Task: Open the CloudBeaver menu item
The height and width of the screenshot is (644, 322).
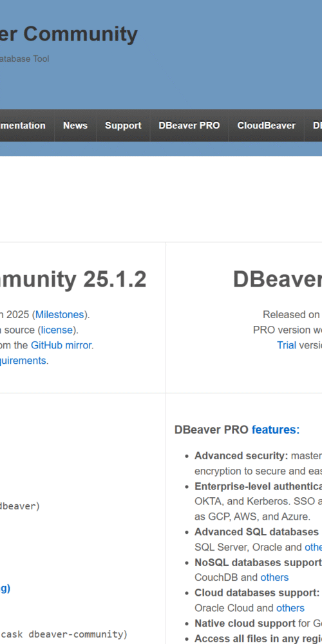Action: tap(266, 126)
